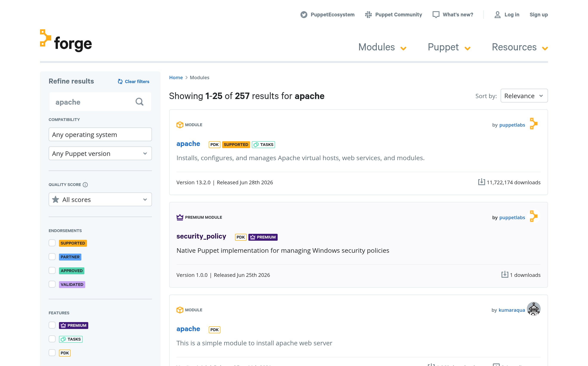Open the security_policy module title
The height and width of the screenshot is (366, 588).
[x=201, y=236]
